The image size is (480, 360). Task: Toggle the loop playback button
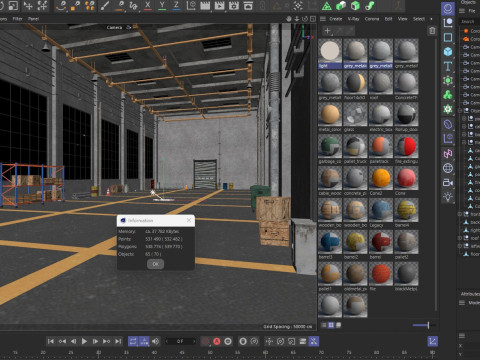point(133,341)
